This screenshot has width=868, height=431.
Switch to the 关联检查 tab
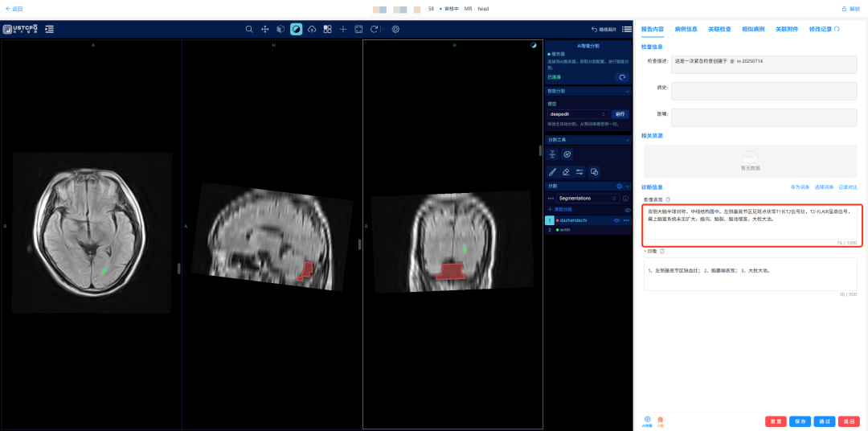click(x=719, y=29)
